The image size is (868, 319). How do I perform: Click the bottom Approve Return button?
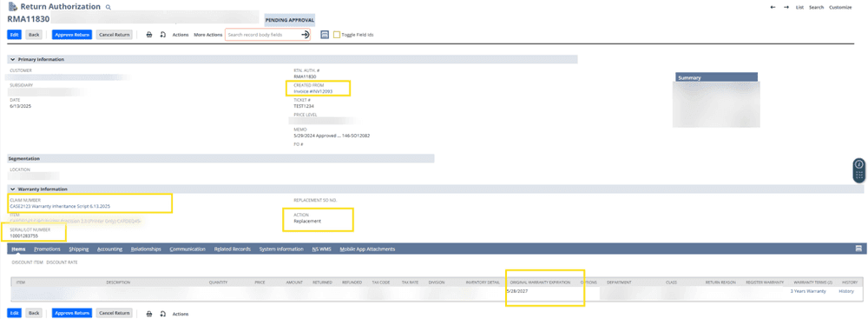[x=72, y=313]
